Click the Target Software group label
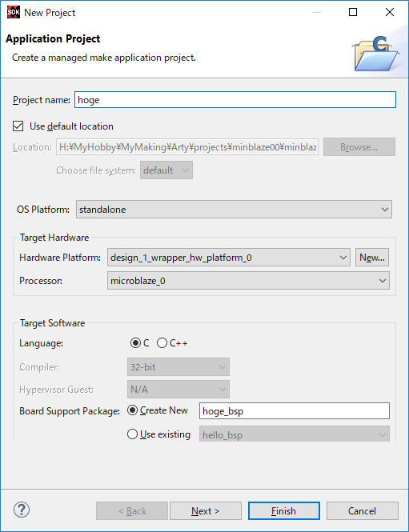The image size is (409, 532). click(52, 323)
